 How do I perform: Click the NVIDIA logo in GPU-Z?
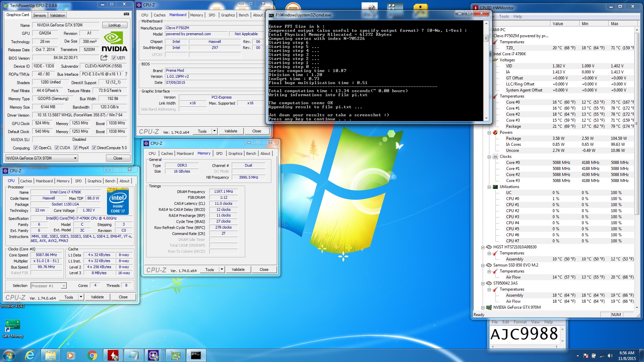[x=114, y=42]
